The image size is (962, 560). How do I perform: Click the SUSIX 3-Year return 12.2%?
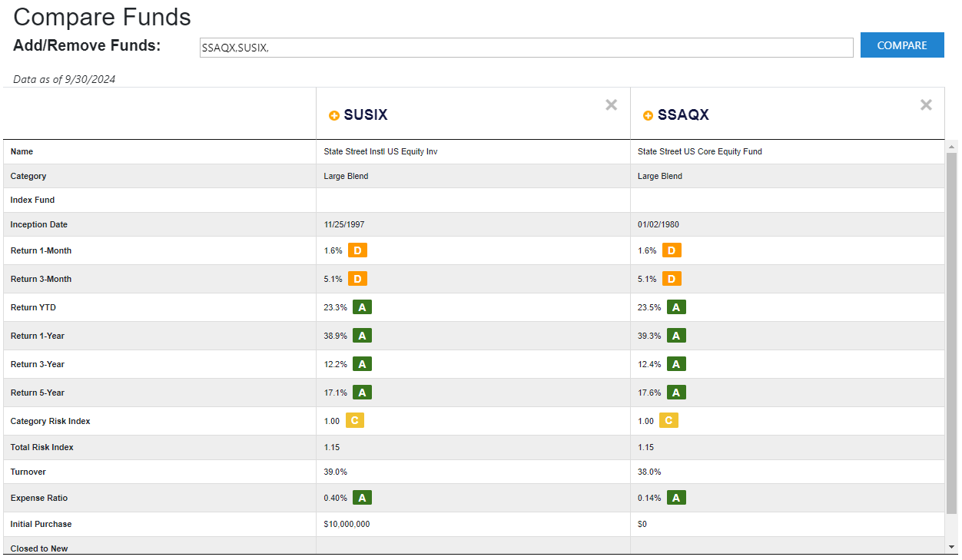pyautogui.click(x=335, y=365)
